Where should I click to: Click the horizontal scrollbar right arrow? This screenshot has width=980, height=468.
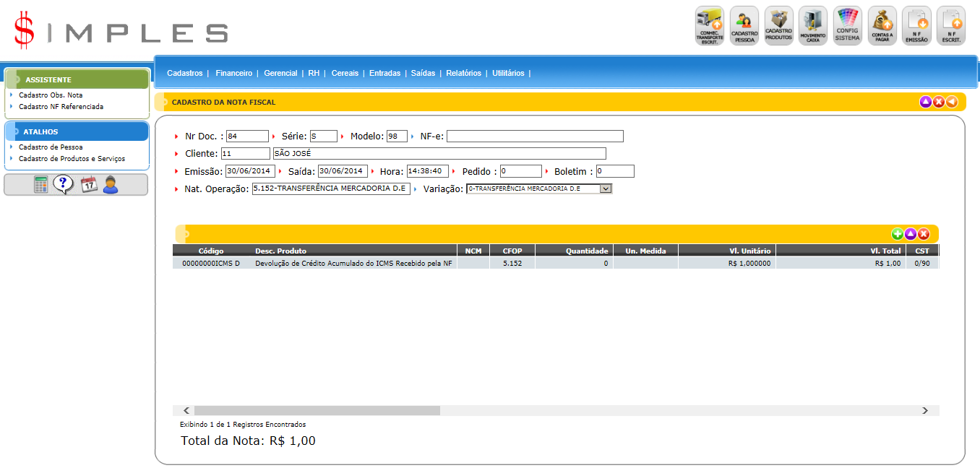pyautogui.click(x=924, y=410)
